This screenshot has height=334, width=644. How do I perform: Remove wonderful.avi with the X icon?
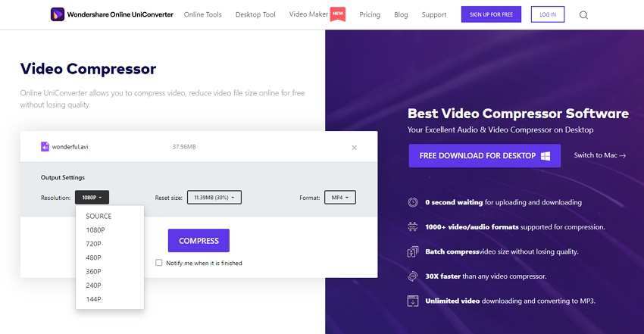[x=355, y=148]
